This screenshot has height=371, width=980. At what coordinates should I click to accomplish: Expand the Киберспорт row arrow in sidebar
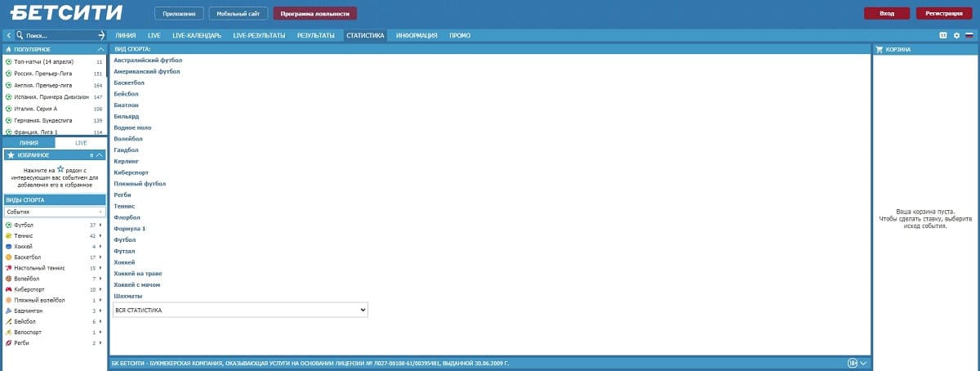click(101, 289)
